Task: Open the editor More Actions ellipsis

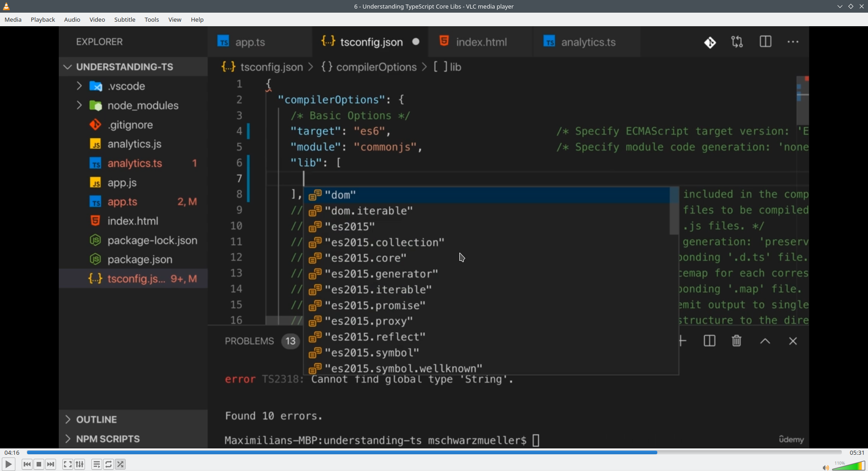Action: pos(793,42)
